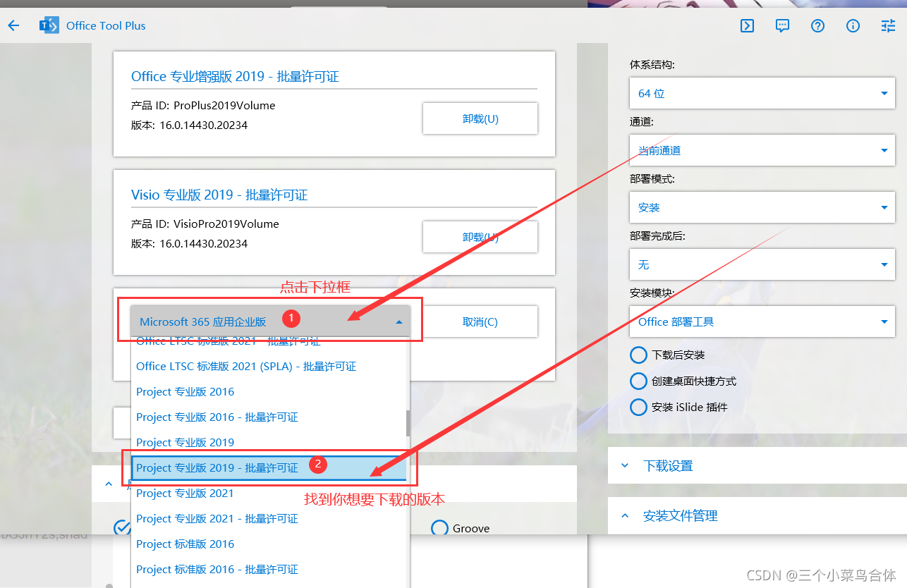The image size is (907, 588).
Task: Open help via the question mark icon
Action: (817, 25)
